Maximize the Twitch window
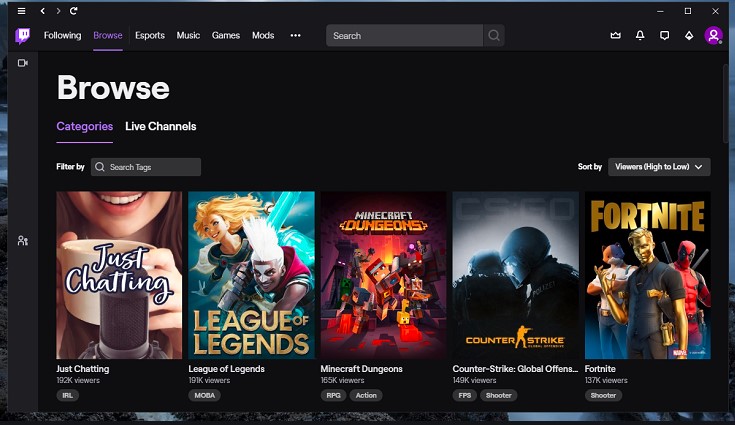The height and width of the screenshot is (425, 735). tap(688, 11)
